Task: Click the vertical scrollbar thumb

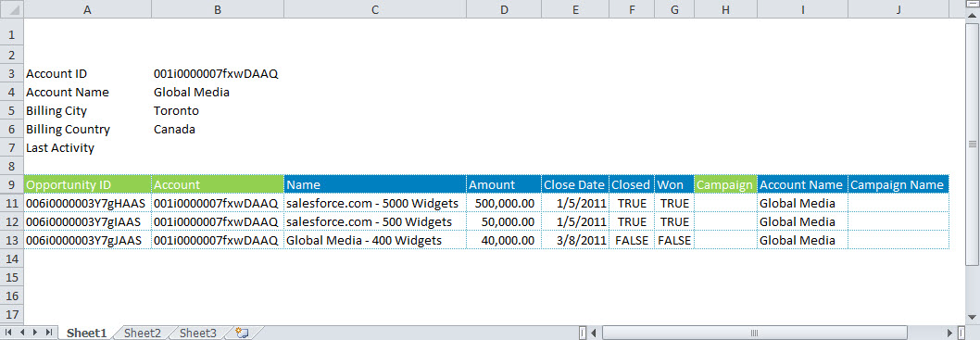Action: [x=973, y=145]
